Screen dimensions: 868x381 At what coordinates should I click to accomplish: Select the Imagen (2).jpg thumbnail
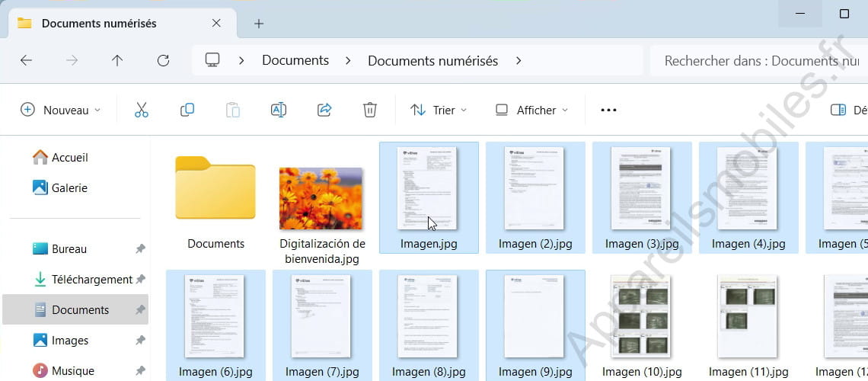point(535,188)
